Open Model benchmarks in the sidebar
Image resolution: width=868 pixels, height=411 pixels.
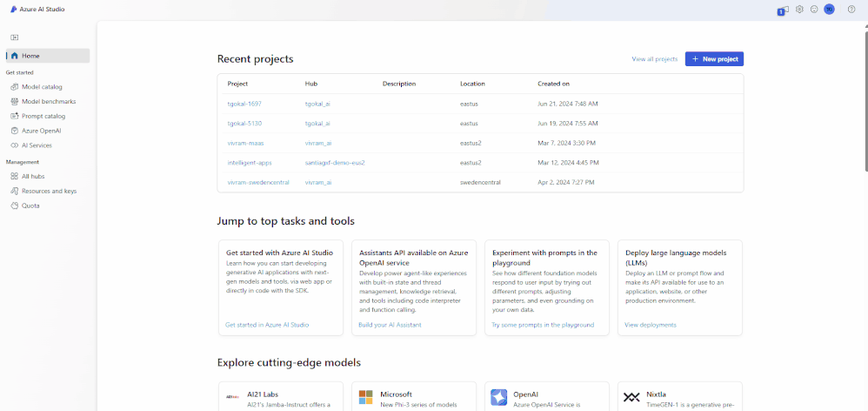pyautogui.click(x=48, y=101)
